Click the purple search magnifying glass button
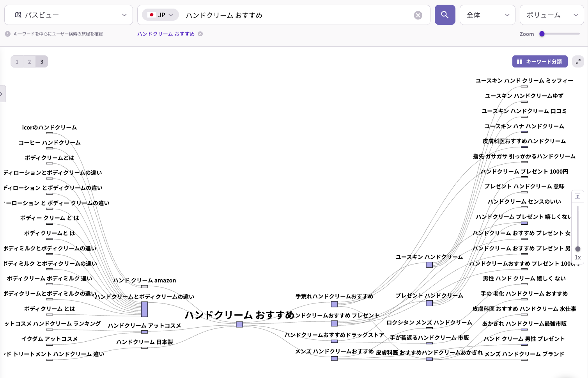The image size is (588, 378). [445, 14]
